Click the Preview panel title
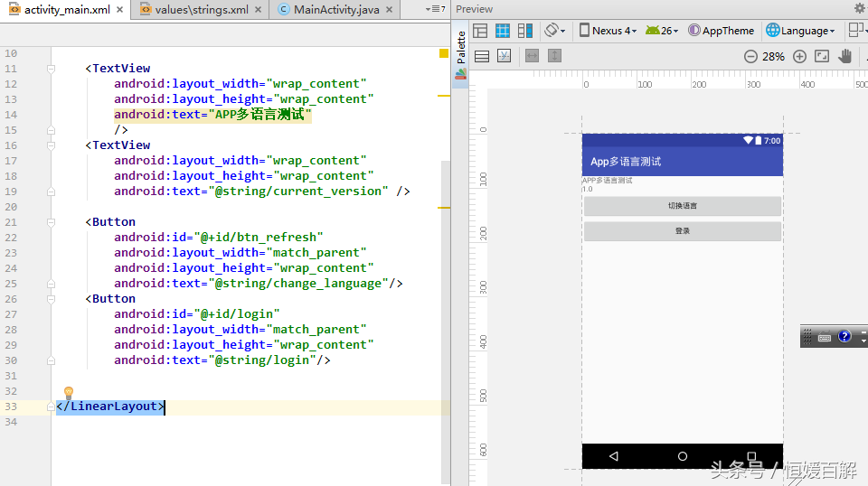Screen dimensions: 868x486 (x=474, y=9)
